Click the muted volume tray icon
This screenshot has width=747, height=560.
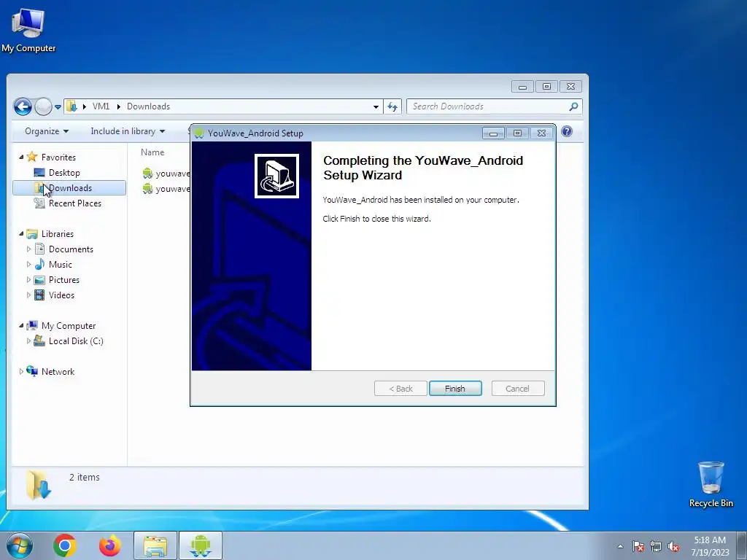coord(673,546)
